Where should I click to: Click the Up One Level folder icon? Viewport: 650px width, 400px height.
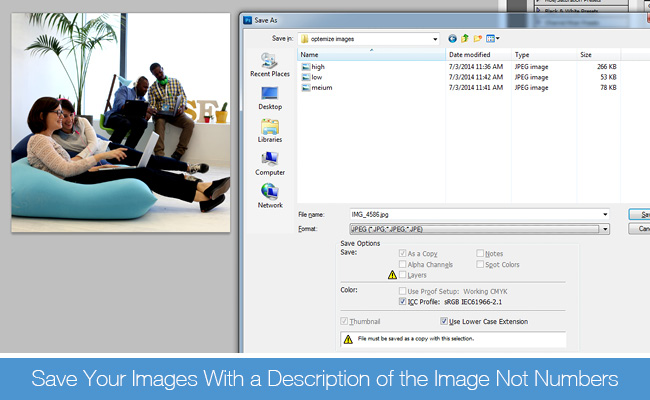(466, 38)
